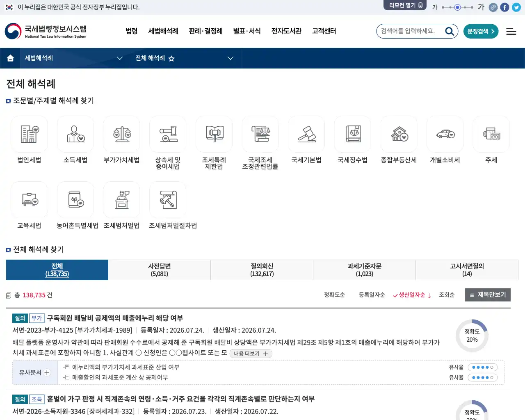
Task: Open the 국세기본법 gavel icon
Action: pos(306,134)
